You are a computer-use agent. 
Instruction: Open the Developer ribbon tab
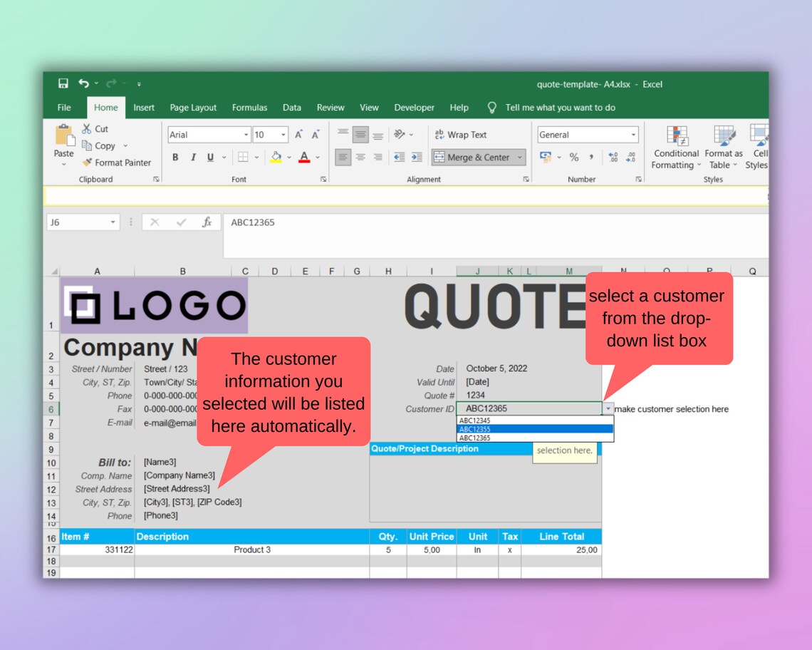[x=414, y=108]
